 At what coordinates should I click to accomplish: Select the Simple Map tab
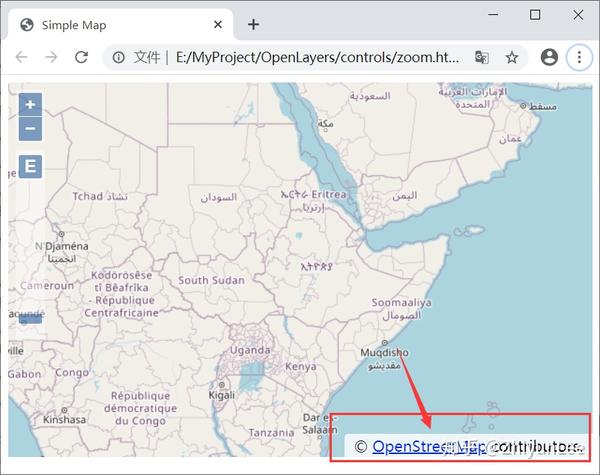(x=120, y=25)
